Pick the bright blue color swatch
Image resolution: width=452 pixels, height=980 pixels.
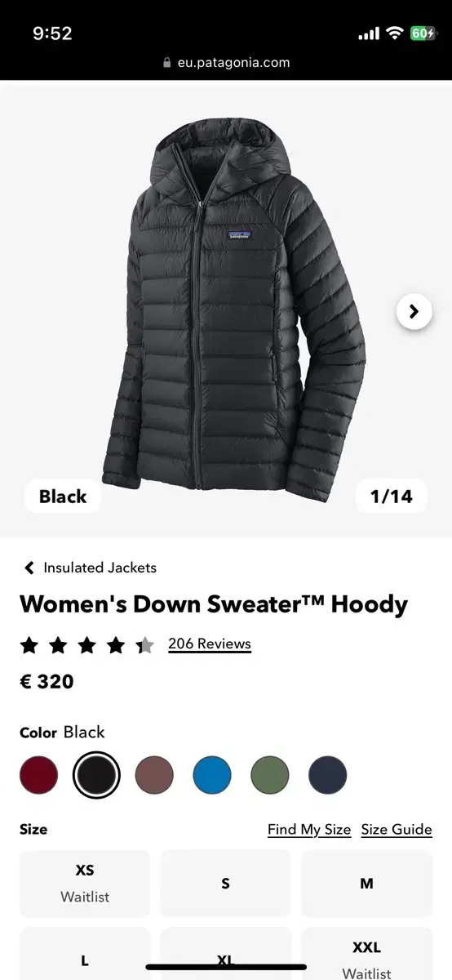tap(212, 775)
